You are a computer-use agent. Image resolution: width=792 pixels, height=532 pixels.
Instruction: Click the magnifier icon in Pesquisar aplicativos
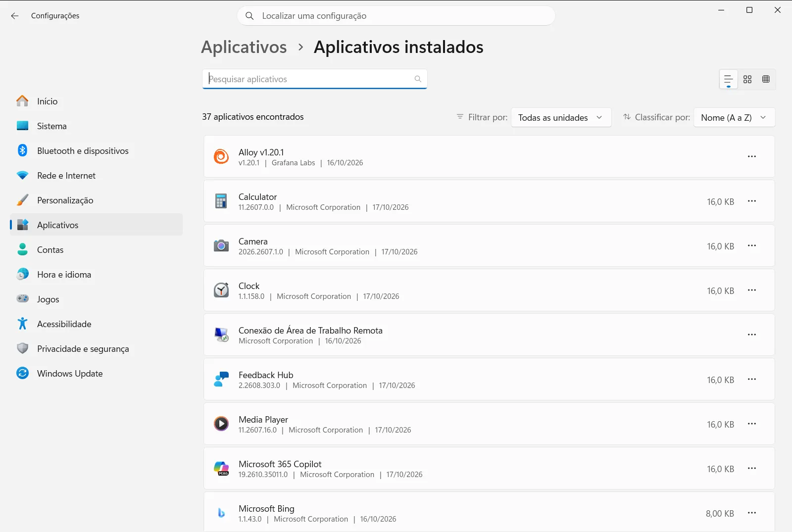tap(418, 79)
